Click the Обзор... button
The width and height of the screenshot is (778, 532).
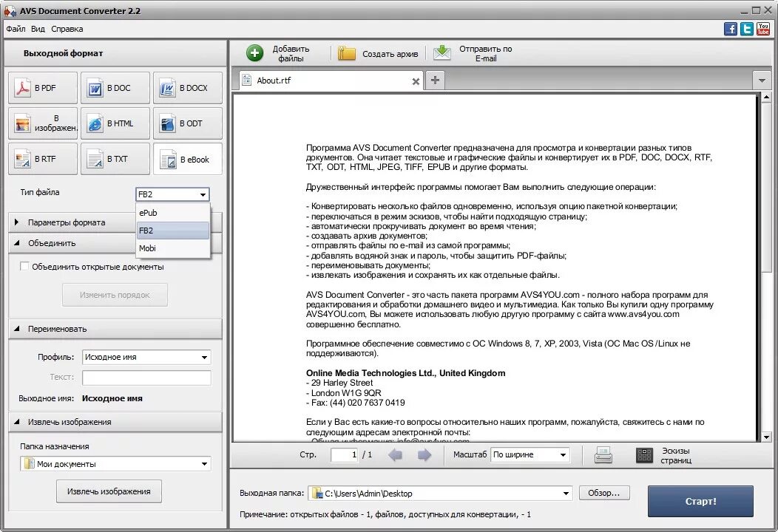pyautogui.click(x=604, y=493)
